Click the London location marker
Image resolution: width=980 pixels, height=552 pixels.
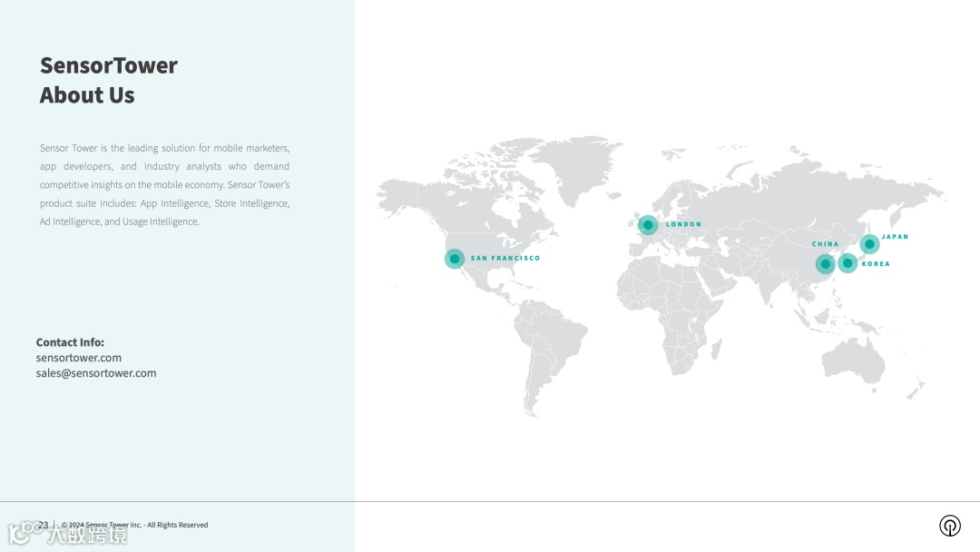(x=648, y=224)
